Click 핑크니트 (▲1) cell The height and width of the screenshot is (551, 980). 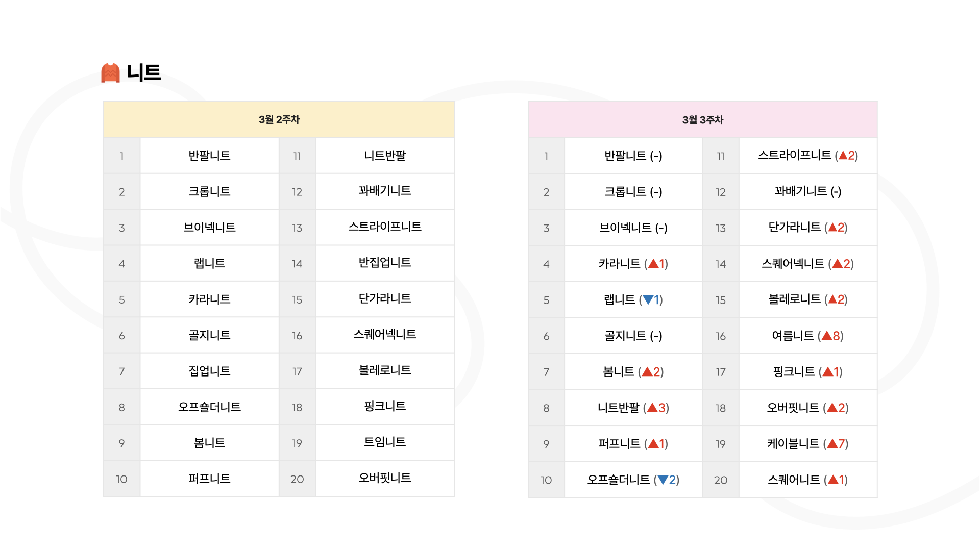click(x=808, y=372)
